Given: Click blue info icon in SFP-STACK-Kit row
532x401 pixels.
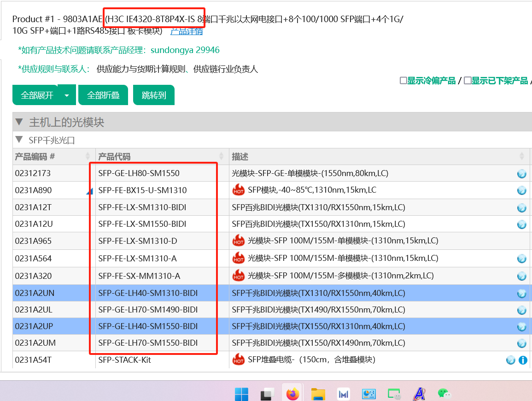Looking at the screenshot, I should click(523, 360).
